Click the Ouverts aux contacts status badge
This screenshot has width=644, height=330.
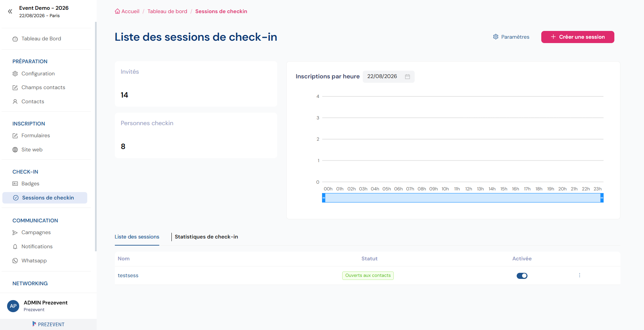tap(368, 276)
